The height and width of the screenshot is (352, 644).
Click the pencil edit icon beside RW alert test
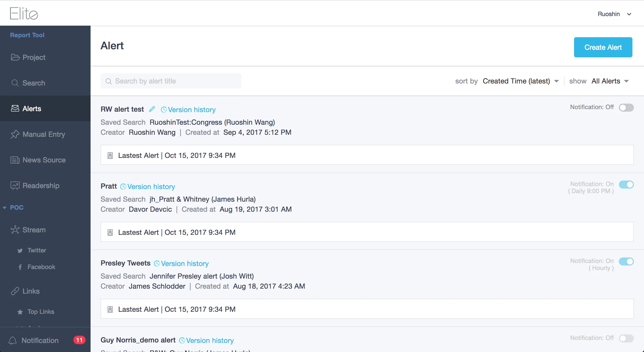pyautogui.click(x=152, y=109)
